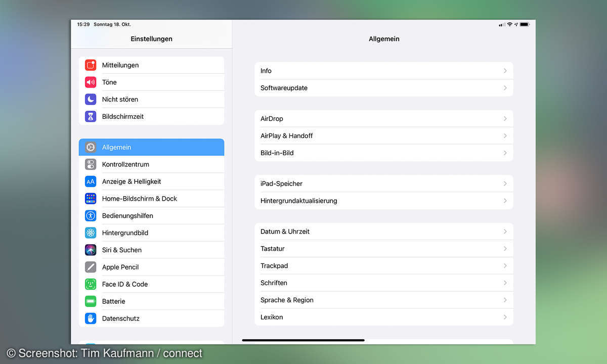The height and width of the screenshot is (364, 607).
Task: Open Mitteilungen settings in sidebar
Action: 151,65
